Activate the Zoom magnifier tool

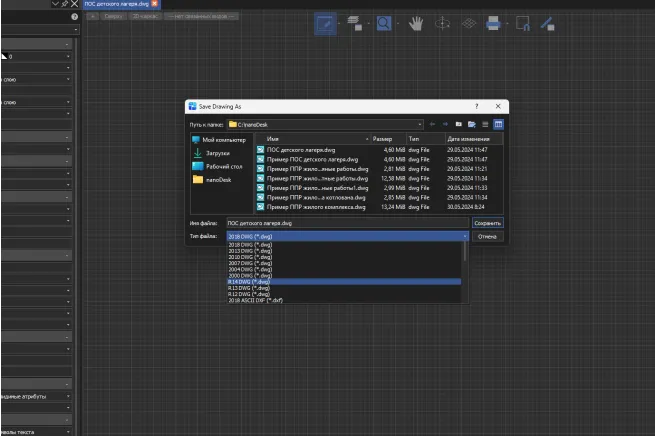tap(383, 24)
